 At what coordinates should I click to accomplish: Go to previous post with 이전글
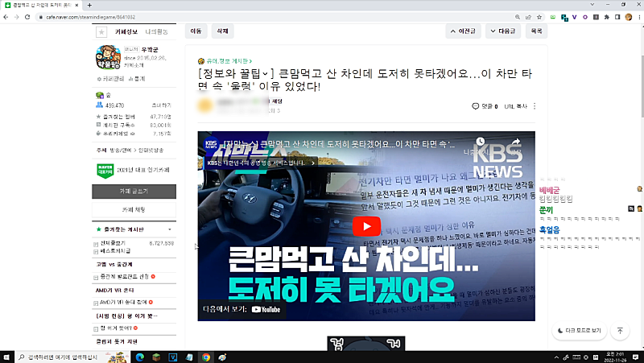point(463,31)
